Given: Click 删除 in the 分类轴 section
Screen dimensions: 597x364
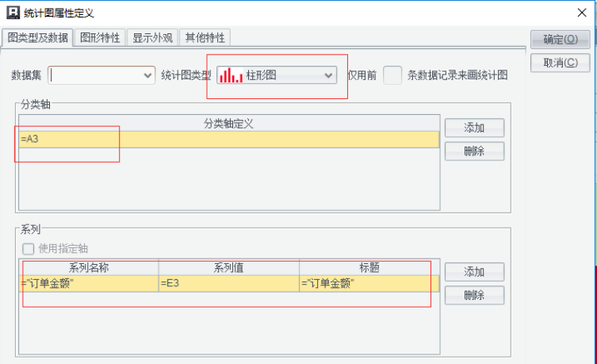Looking at the screenshot, I should [x=474, y=151].
